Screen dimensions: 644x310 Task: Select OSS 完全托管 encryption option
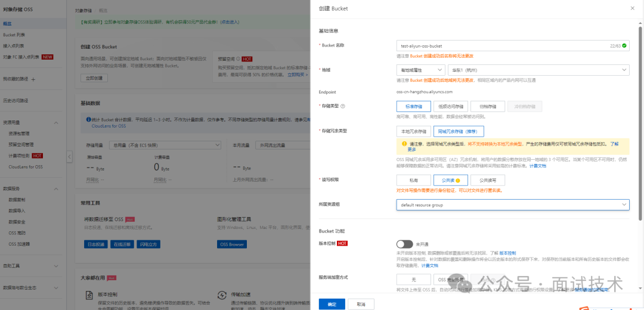451,280
